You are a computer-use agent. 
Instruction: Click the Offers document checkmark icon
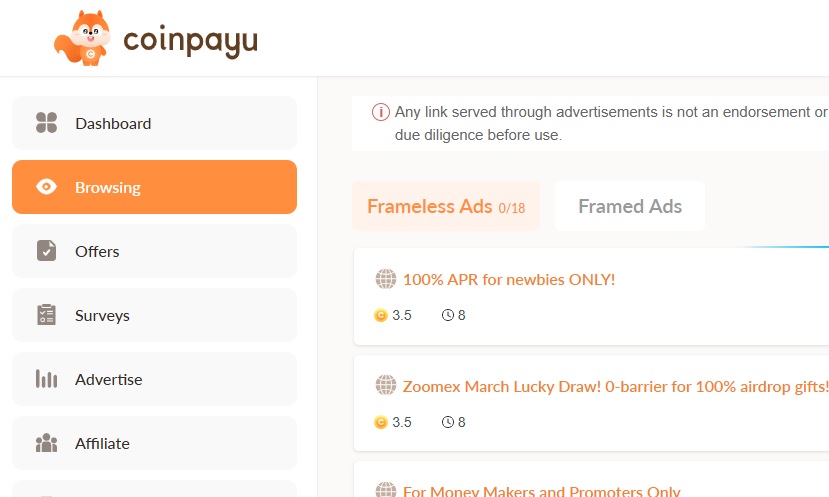(x=47, y=251)
